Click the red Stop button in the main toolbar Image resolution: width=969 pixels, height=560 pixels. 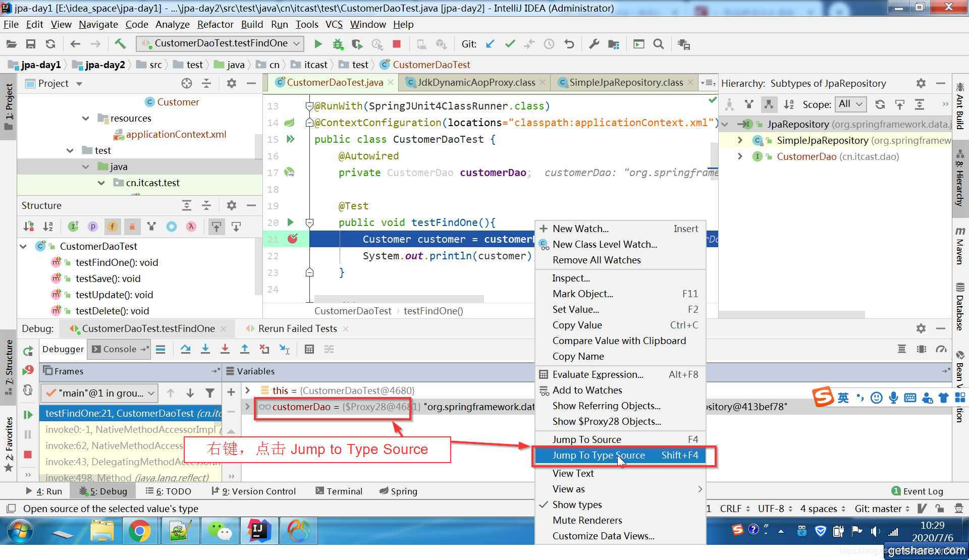pos(397,44)
